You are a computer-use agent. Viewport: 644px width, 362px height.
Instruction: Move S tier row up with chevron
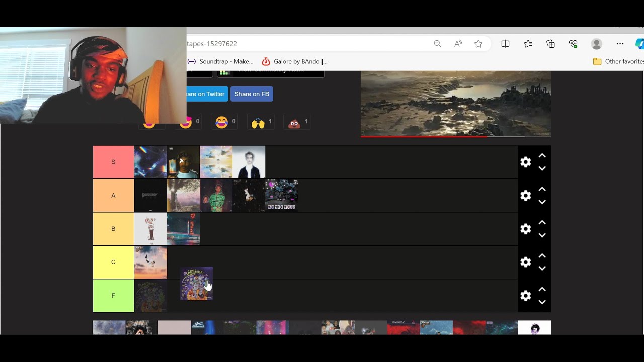[x=542, y=156]
